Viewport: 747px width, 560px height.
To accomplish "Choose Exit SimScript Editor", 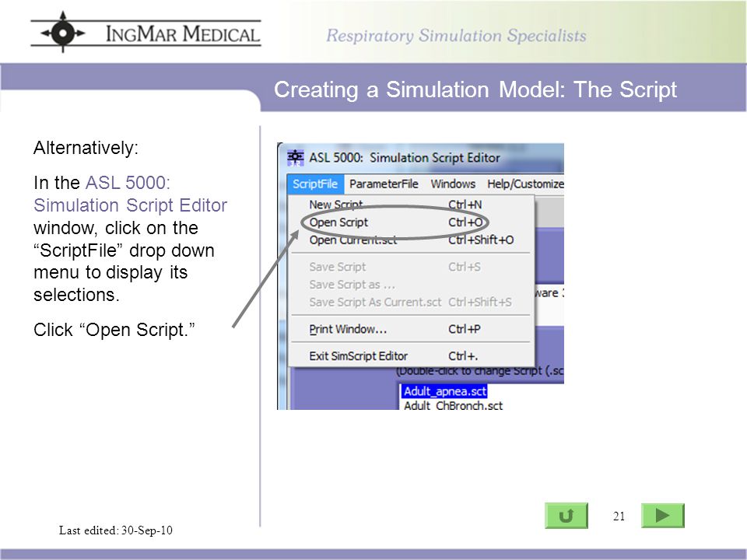I will click(412, 355).
